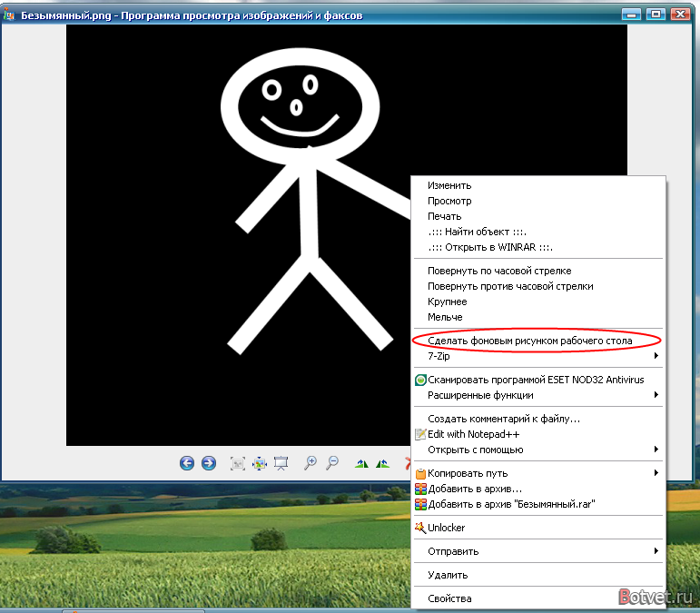
Task: Choose Изменить from the context menu
Action: click(538, 185)
